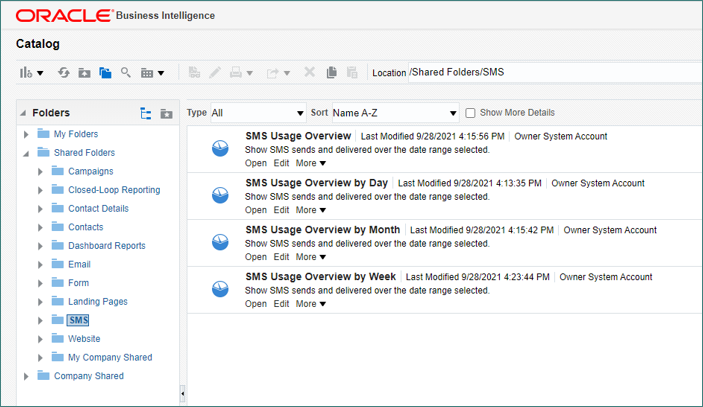Click the SMS Usage Overview by Day report icon
This screenshot has height=407, width=703.
221,194
